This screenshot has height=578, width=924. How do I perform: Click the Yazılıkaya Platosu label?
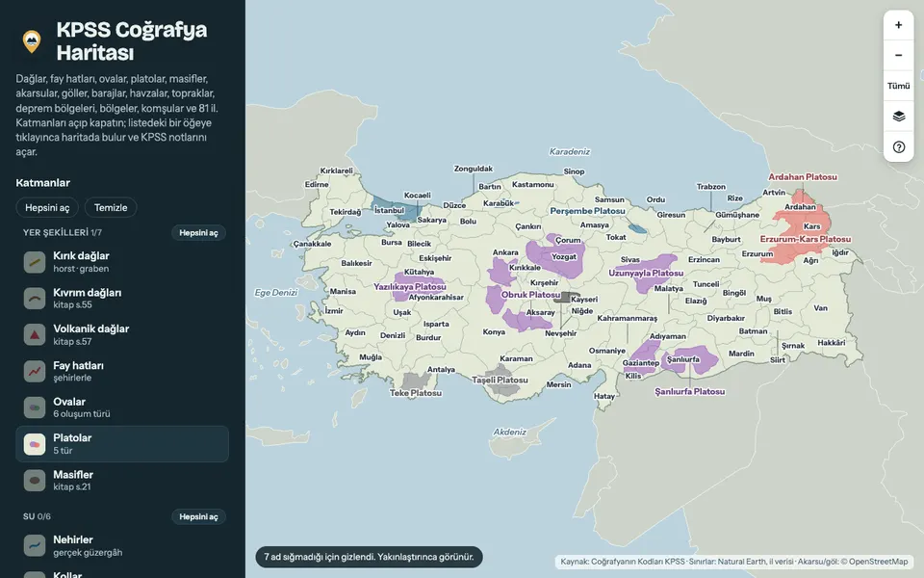coord(410,287)
